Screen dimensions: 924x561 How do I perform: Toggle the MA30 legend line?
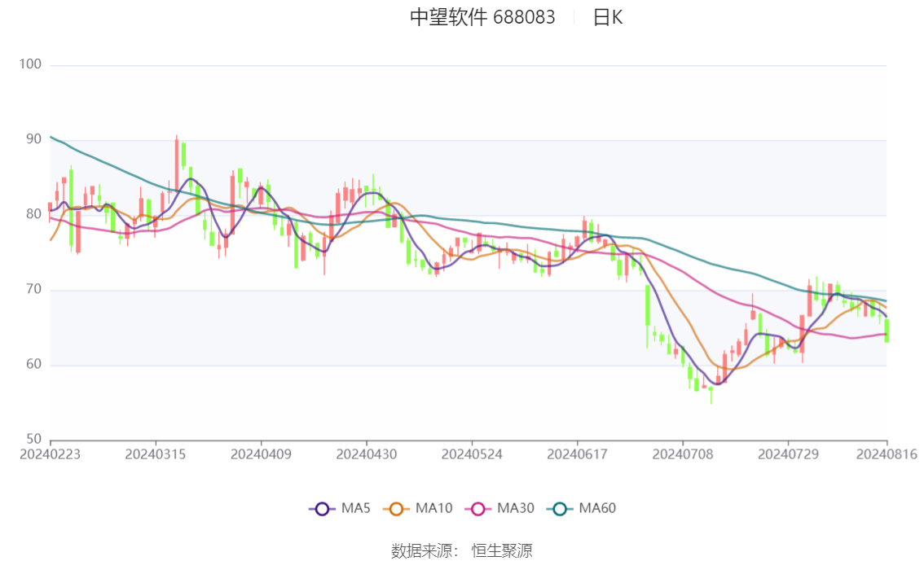[499, 508]
